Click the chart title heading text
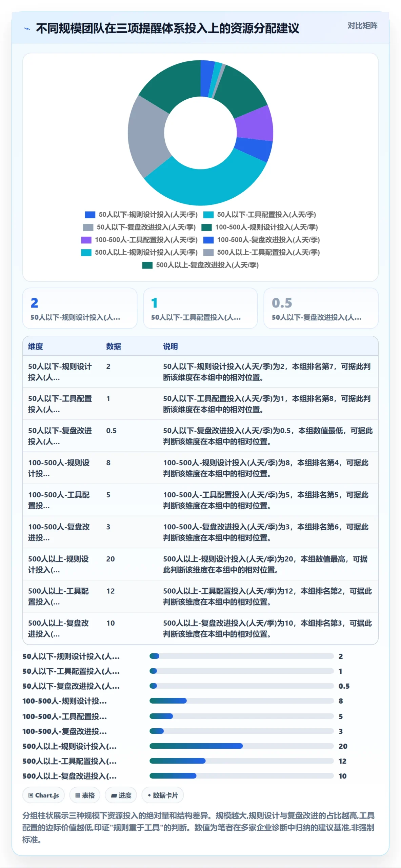Screen dimensions: 401x868 coord(167,28)
